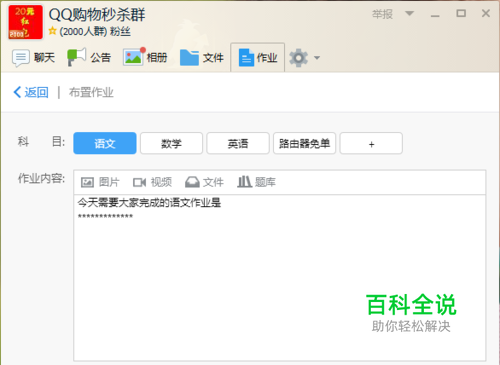The width and height of the screenshot is (500, 365).
Task: Open the 文件 files tab
Action: [202, 58]
